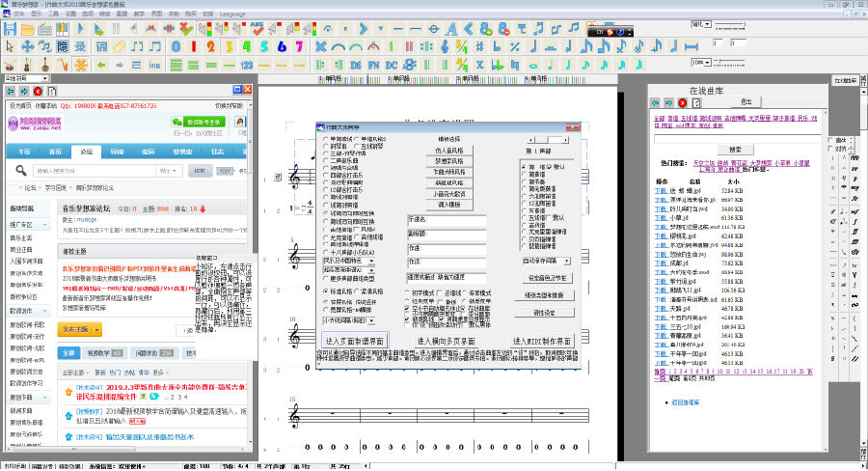Click the save floppy disk icon
Image resolution: width=868 pixels, height=471 pixels.
(10, 28)
